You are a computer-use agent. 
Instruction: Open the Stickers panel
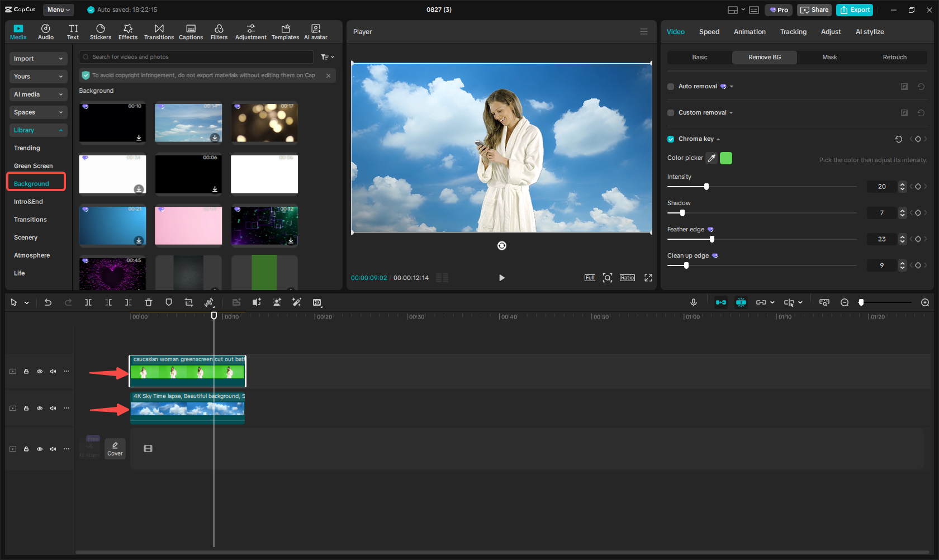point(101,32)
